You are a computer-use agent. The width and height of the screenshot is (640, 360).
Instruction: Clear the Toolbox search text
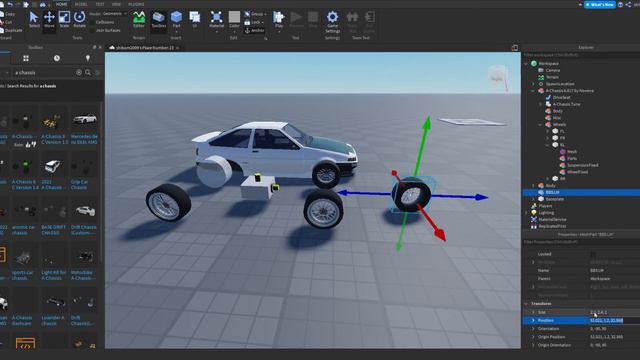point(79,73)
